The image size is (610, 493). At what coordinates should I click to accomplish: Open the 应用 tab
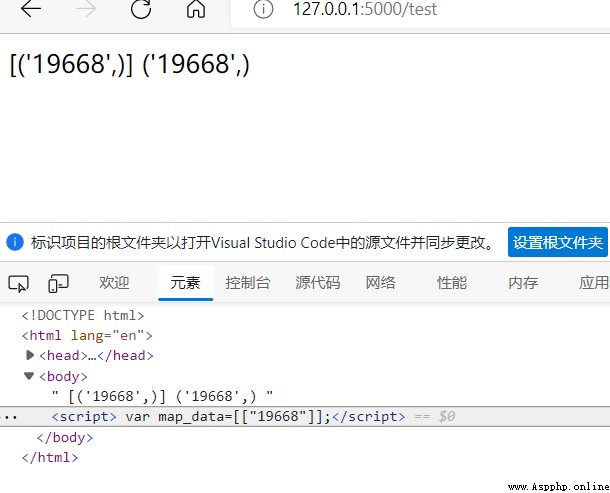(x=593, y=283)
